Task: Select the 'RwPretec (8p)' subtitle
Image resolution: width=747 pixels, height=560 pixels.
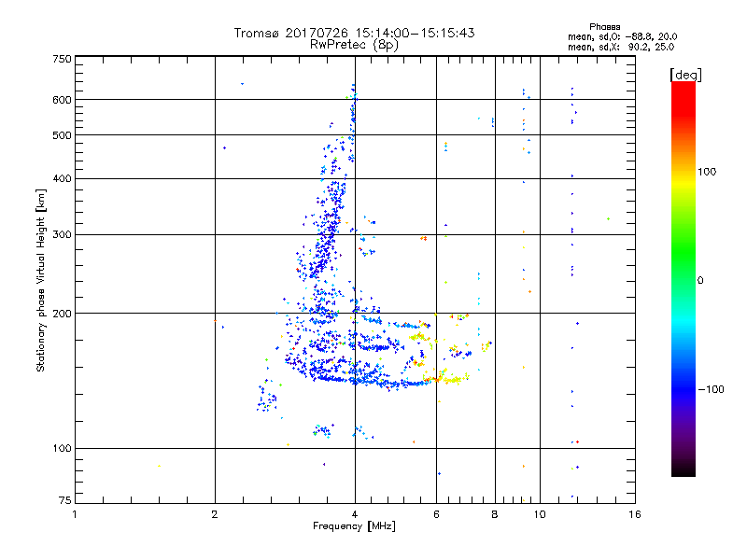Action: (x=354, y=45)
